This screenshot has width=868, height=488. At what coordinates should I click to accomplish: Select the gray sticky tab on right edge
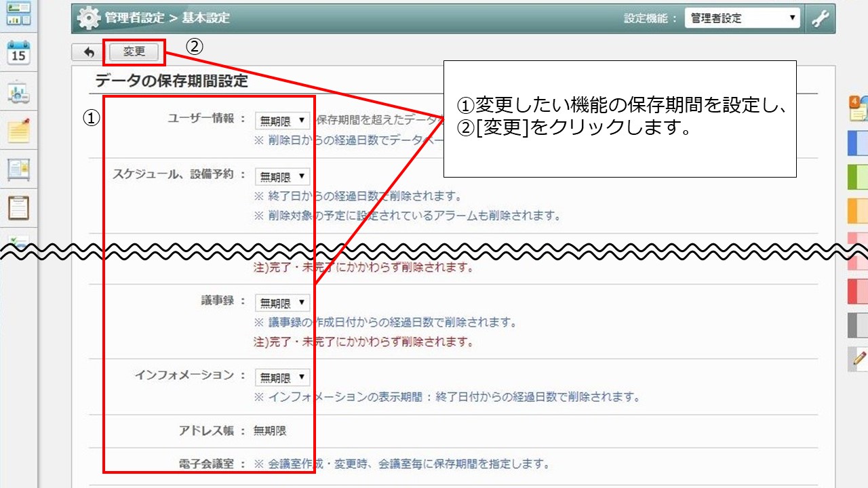coord(858,325)
